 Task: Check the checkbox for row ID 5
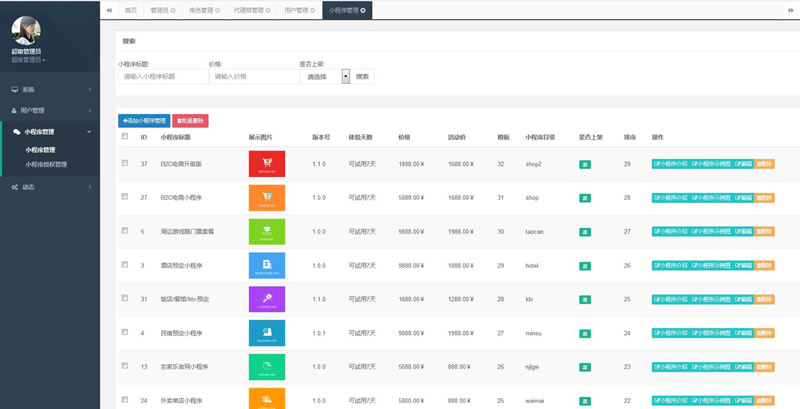125,231
